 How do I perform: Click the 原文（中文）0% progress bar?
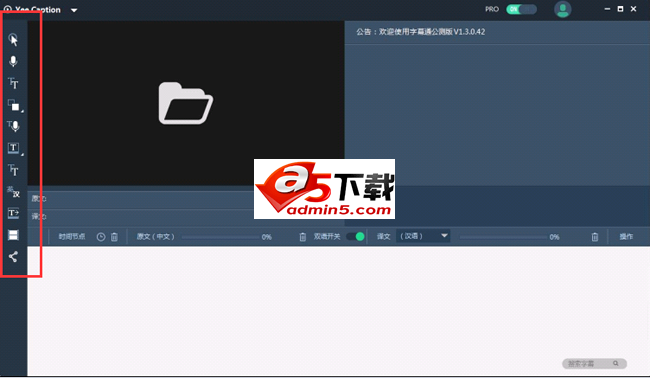click(x=221, y=237)
